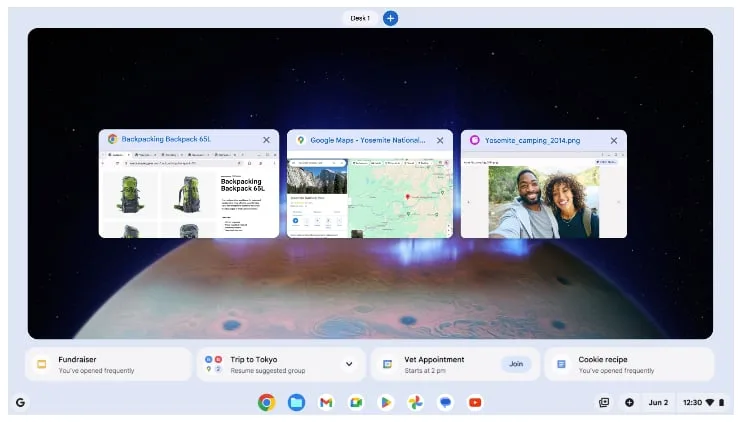Select the Desk 1 tab
Image resolution: width=745 pixels, height=422 pixels.
coord(360,18)
